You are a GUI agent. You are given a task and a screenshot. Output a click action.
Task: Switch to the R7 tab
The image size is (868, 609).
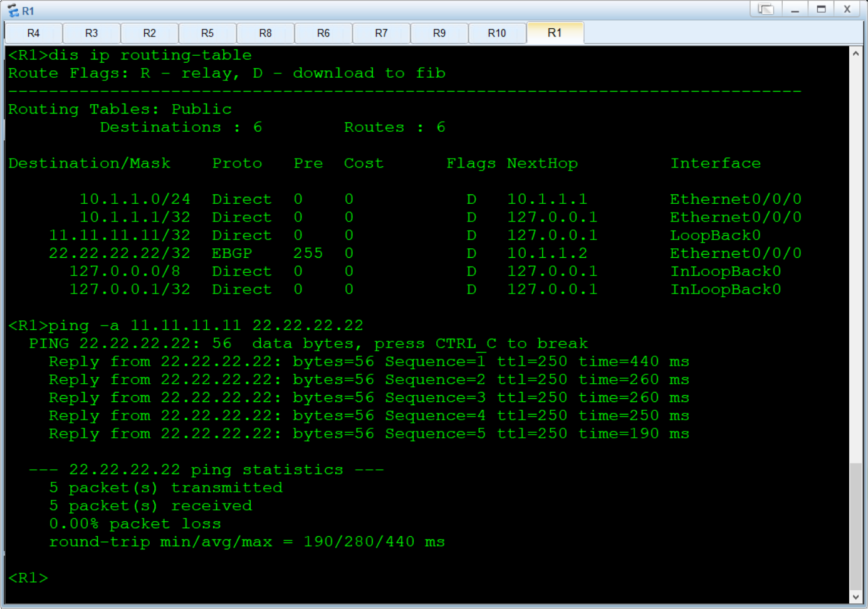(381, 33)
